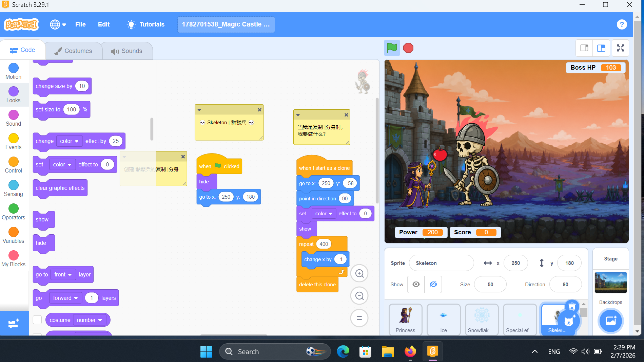The width and height of the screenshot is (644, 362).
Task: Tick the costume number reporter checkbox
Action: click(x=37, y=320)
